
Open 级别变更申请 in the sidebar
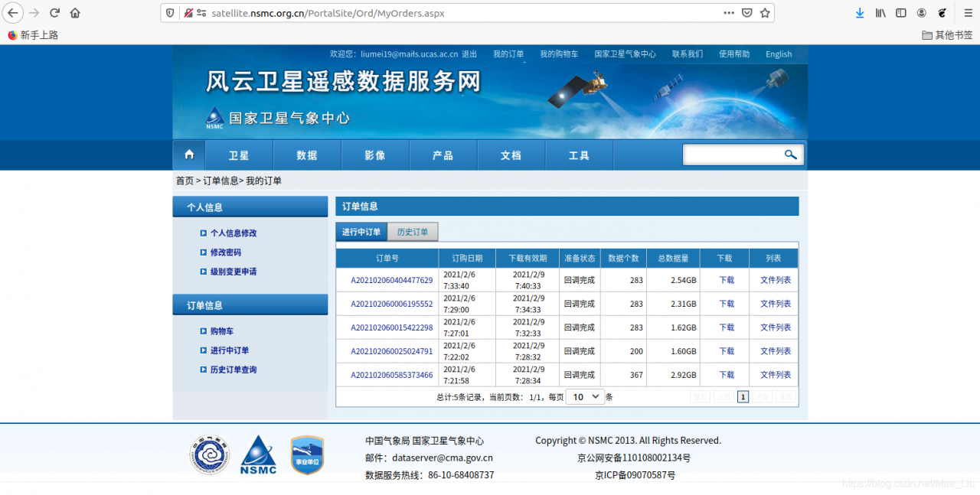[234, 272]
